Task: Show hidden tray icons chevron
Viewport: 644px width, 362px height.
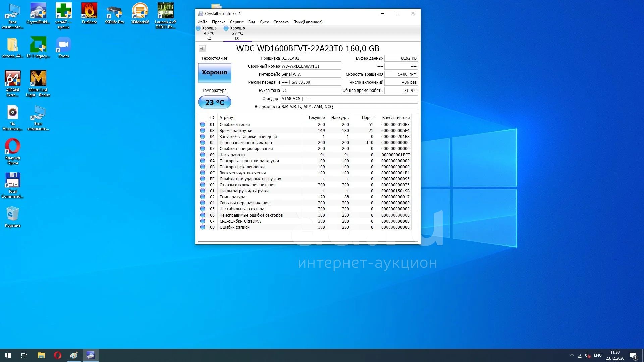Action: point(572,355)
